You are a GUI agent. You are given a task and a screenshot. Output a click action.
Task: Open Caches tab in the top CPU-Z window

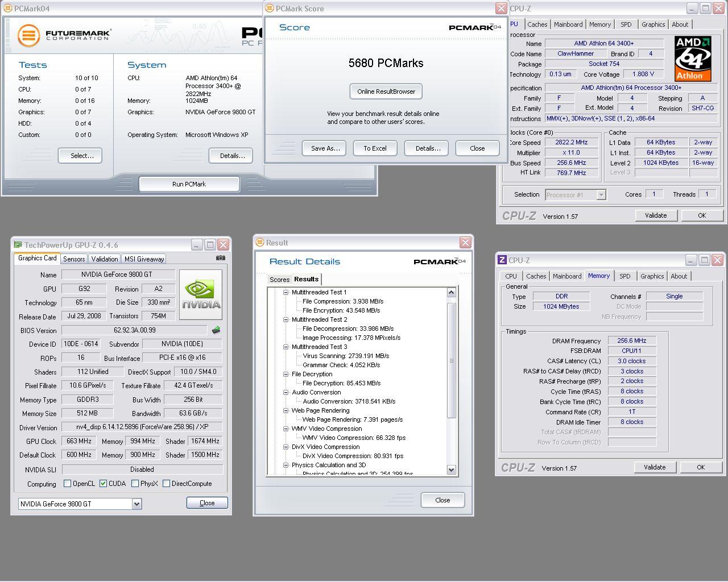[537, 24]
